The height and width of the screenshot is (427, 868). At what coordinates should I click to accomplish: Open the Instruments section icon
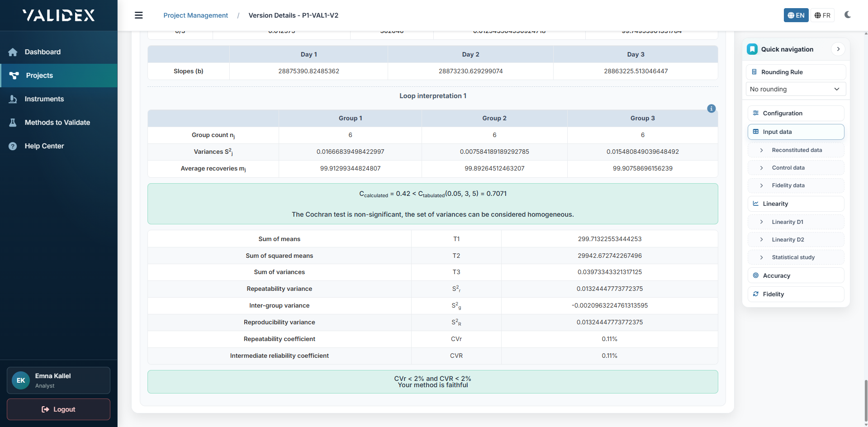click(x=13, y=99)
